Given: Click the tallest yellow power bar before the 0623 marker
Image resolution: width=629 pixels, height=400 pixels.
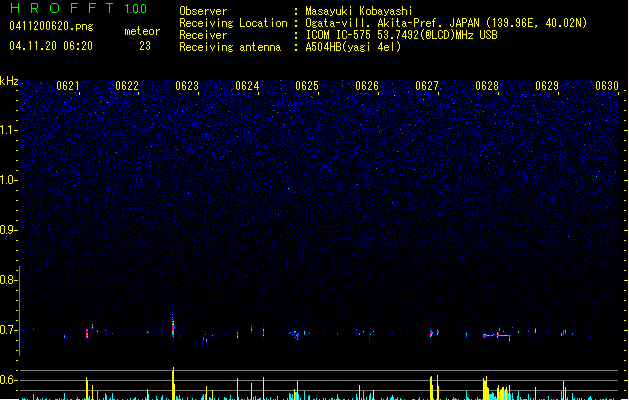Looking at the screenshot, I should coord(173,383).
